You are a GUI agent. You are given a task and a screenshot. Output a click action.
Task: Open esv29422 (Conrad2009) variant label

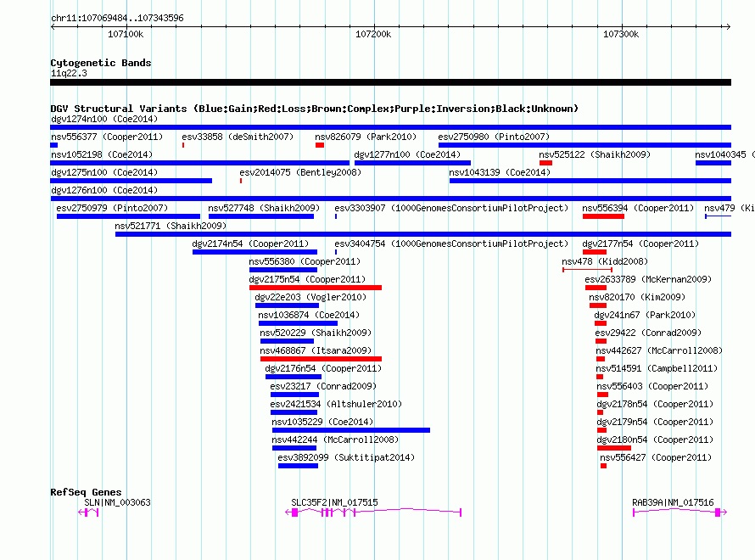pos(648,333)
